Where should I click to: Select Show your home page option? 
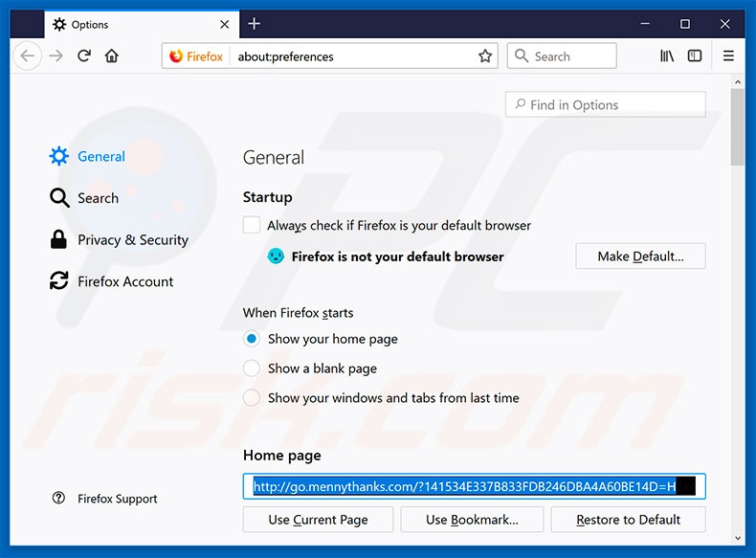pos(252,339)
